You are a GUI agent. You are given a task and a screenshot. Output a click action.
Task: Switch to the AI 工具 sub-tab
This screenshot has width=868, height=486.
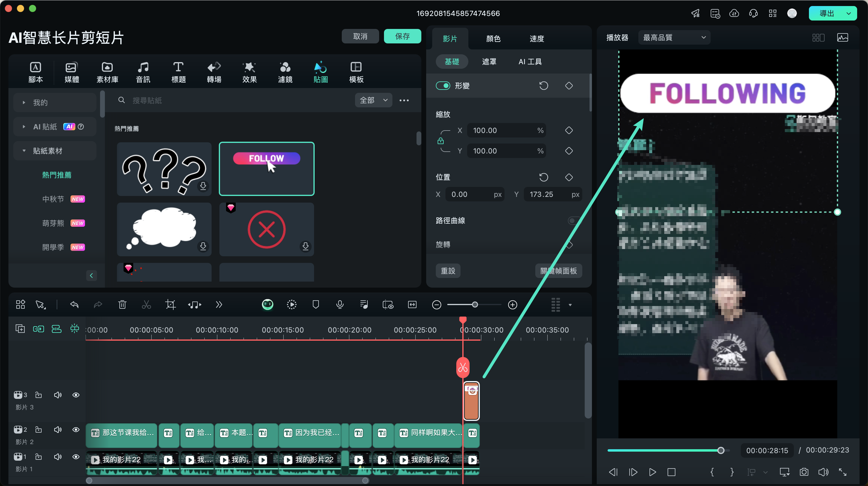[530, 62]
